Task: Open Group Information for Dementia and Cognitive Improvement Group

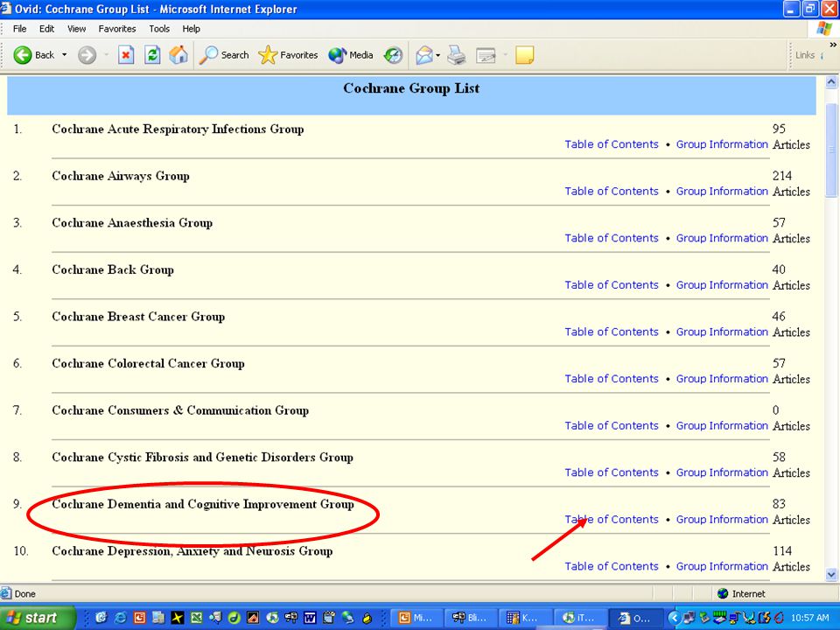Action: click(722, 519)
